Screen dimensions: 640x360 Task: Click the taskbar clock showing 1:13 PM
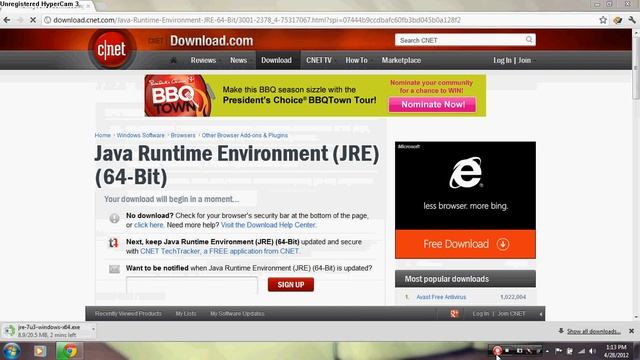coord(616,351)
